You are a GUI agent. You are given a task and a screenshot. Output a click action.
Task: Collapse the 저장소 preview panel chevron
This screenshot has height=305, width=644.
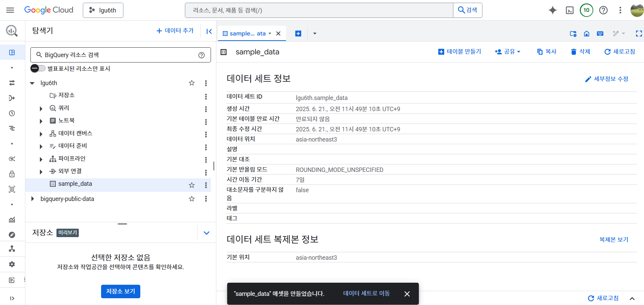(207, 233)
